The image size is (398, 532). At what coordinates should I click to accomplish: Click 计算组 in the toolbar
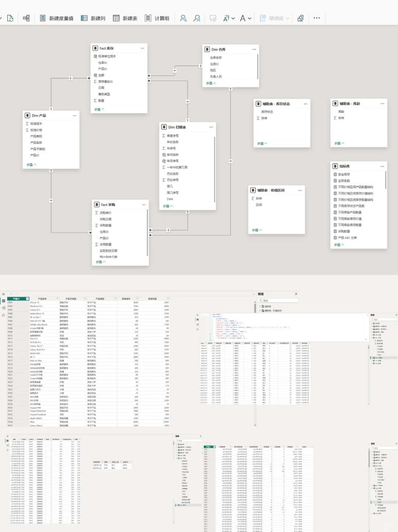tap(157, 18)
